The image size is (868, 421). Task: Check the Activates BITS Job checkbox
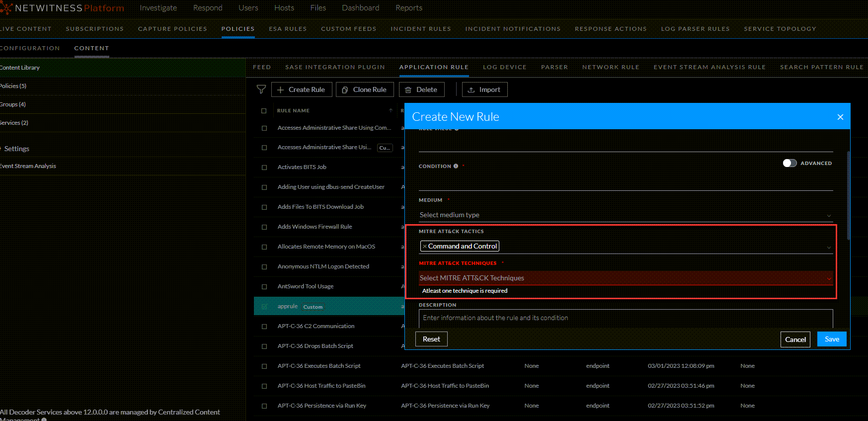click(x=264, y=168)
